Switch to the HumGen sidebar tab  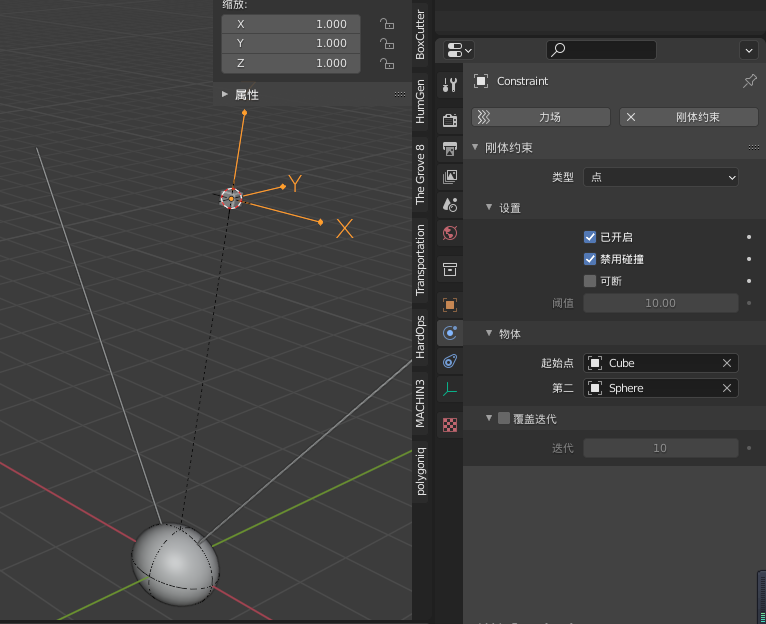click(x=420, y=102)
